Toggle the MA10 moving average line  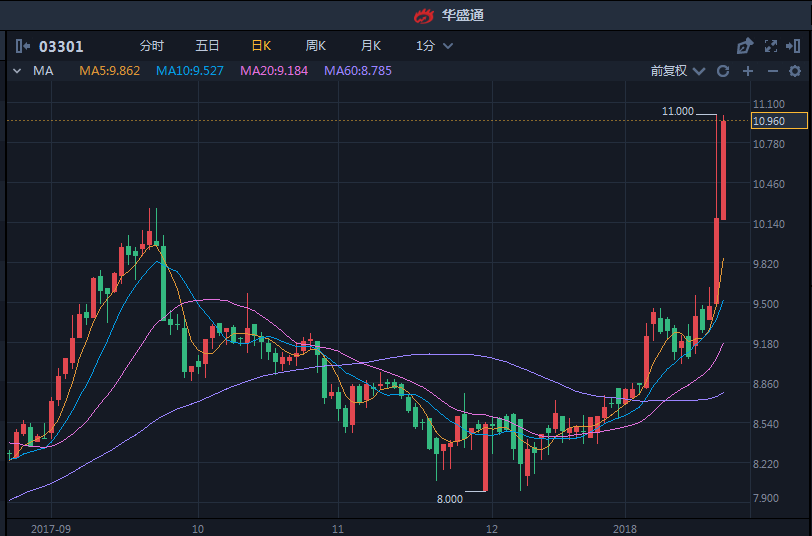click(x=188, y=71)
